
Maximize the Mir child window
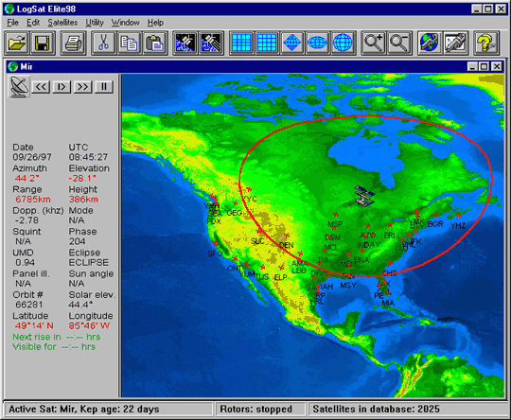coord(484,67)
